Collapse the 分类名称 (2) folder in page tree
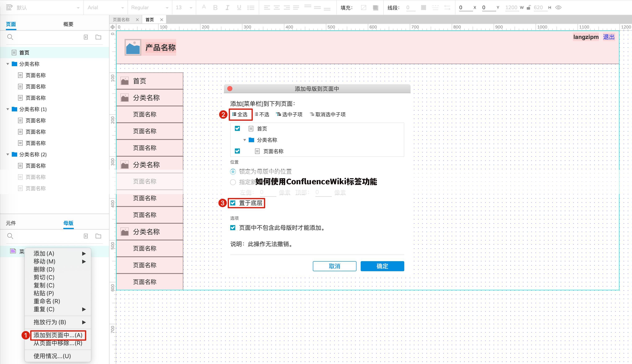The width and height of the screenshot is (632, 364). point(8,154)
